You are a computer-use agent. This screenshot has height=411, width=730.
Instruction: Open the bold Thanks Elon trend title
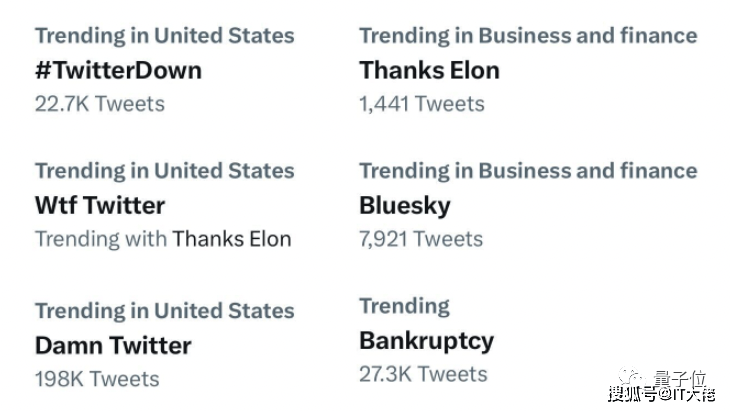tap(429, 70)
